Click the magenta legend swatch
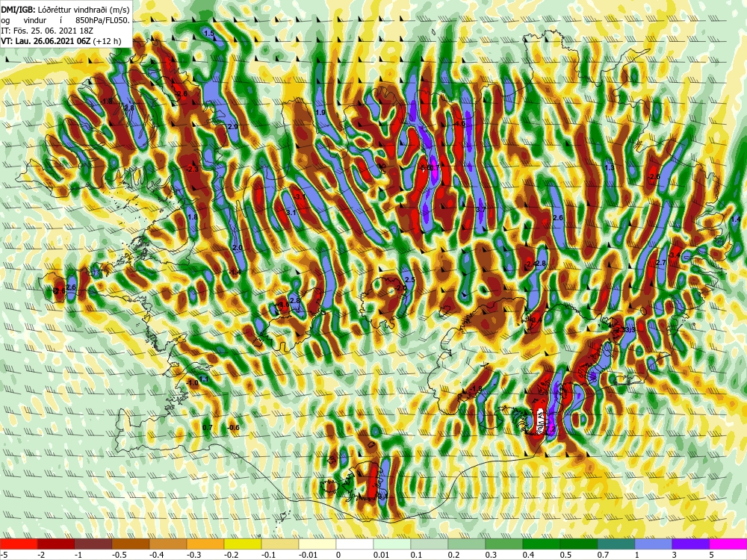This screenshot has width=747, height=560. (728, 544)
